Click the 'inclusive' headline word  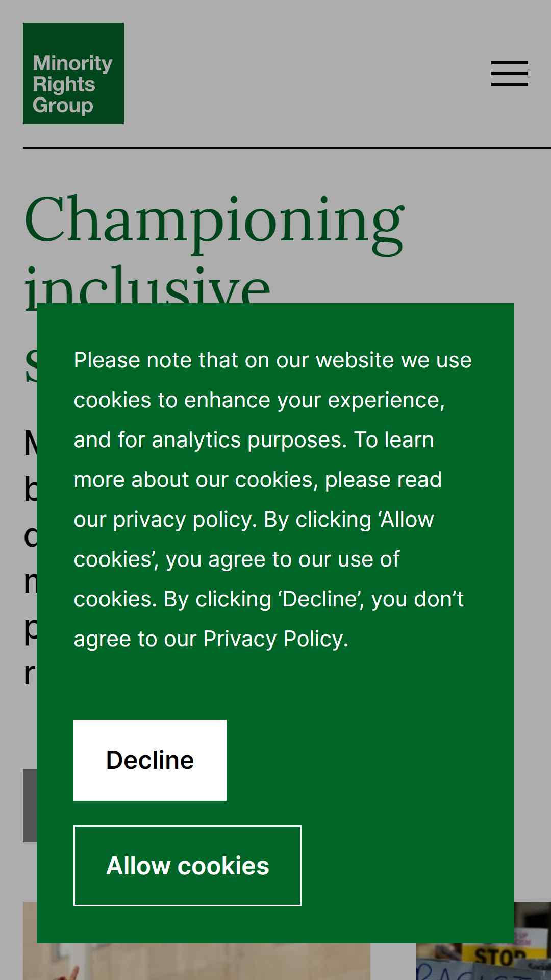147,286
